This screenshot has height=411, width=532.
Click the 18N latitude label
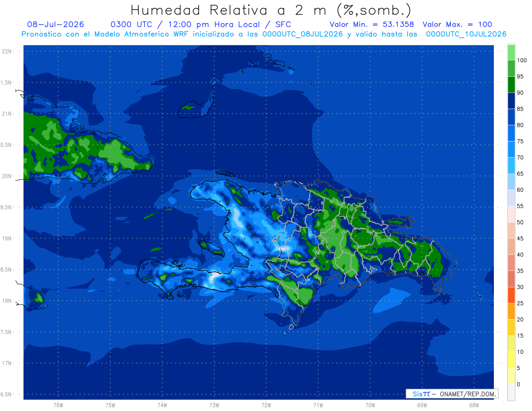[x=7, y=301]
